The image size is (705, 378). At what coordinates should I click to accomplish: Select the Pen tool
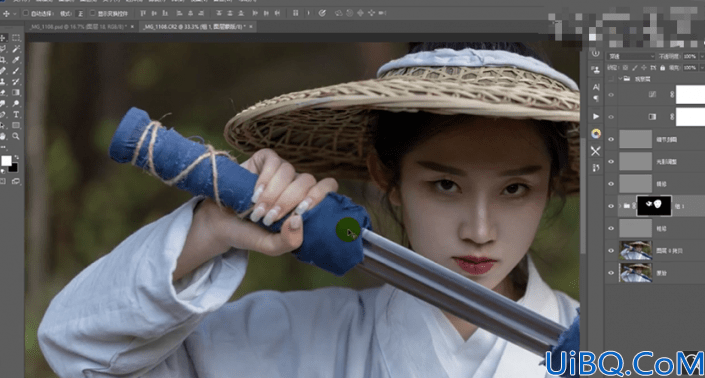(x=3, y=114)
